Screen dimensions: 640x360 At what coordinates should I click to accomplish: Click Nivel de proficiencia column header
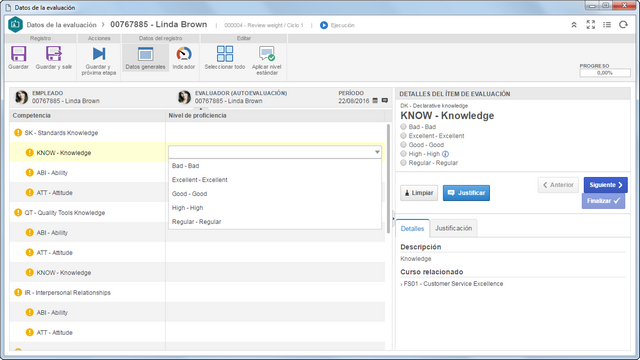click(x=275, y=116)
